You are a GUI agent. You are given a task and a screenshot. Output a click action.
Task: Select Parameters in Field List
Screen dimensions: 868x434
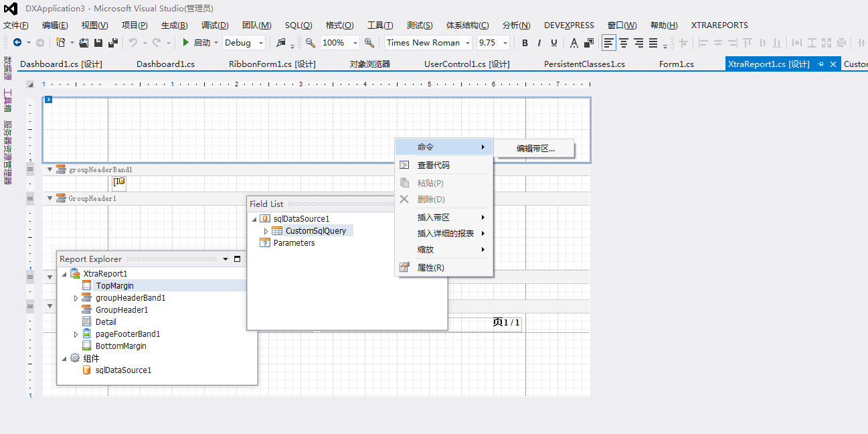click(294, 243)
